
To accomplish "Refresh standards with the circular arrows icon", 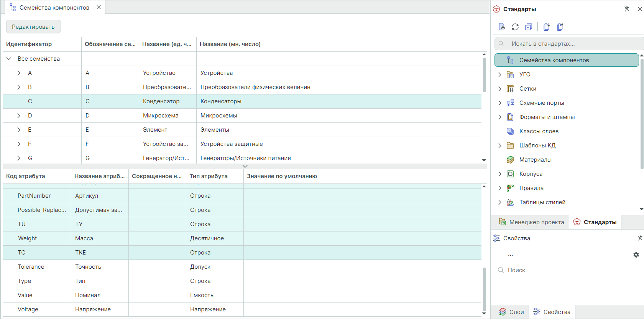I will (515, 27).
